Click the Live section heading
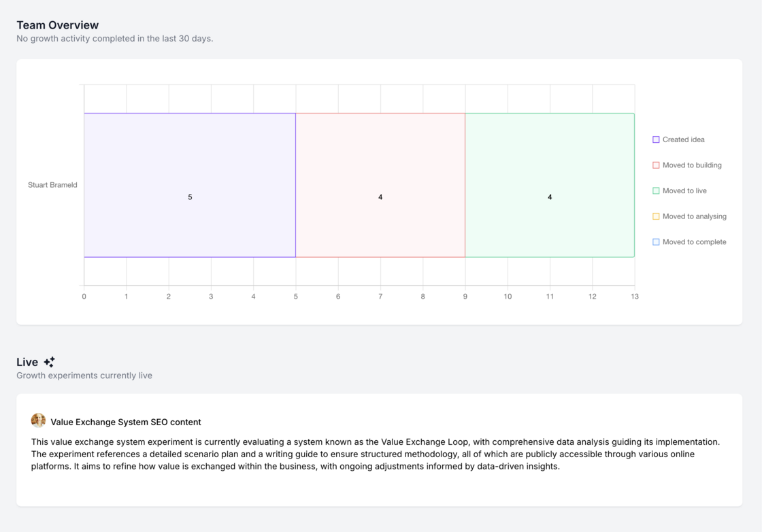 [x=27, y=362]
